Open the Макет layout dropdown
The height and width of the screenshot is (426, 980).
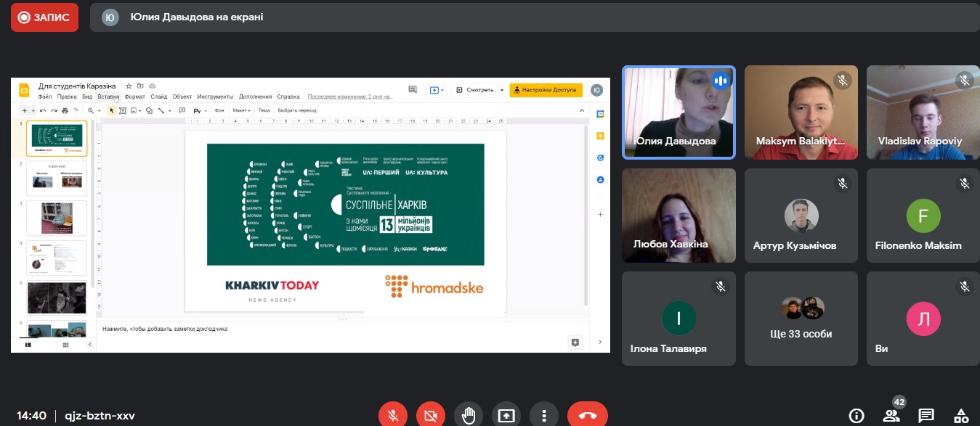tap(241, 110)
